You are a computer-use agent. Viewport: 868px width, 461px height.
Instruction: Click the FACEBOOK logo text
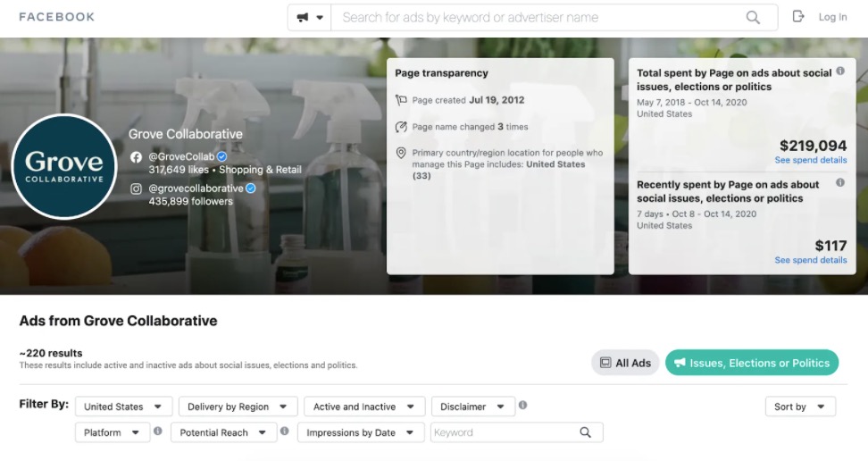tap(56, 17)
